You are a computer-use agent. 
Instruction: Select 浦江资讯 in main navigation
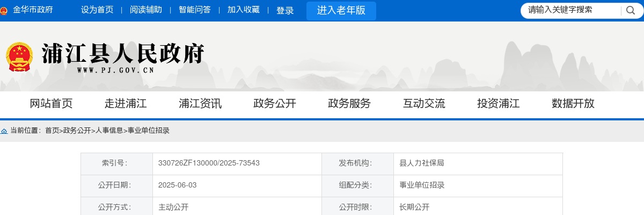[200, 104]
